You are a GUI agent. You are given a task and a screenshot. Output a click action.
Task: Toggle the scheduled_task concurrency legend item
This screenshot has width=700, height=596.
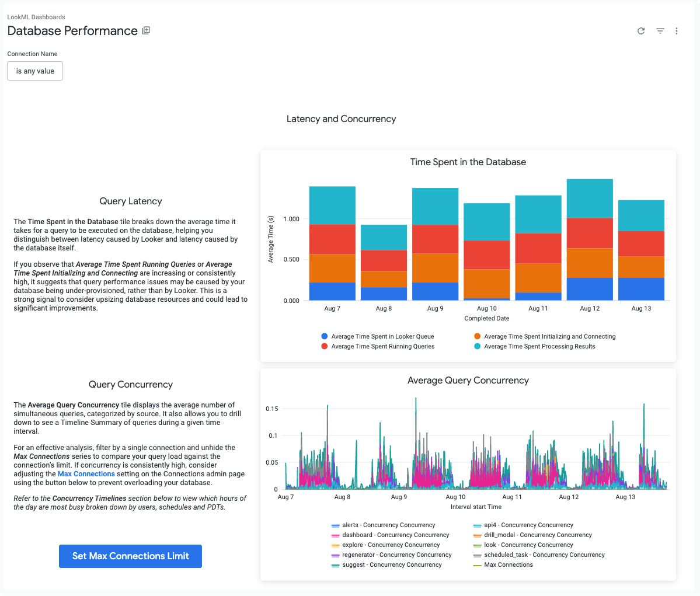click(544, 555)
